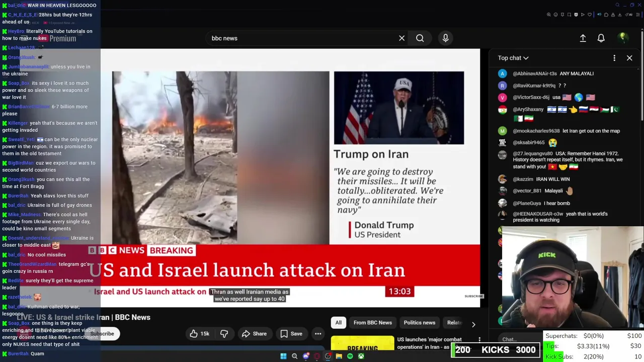Open the YouTube upload/create icon
This screenshot has width=644, height=362.
(x=583, y=38)
